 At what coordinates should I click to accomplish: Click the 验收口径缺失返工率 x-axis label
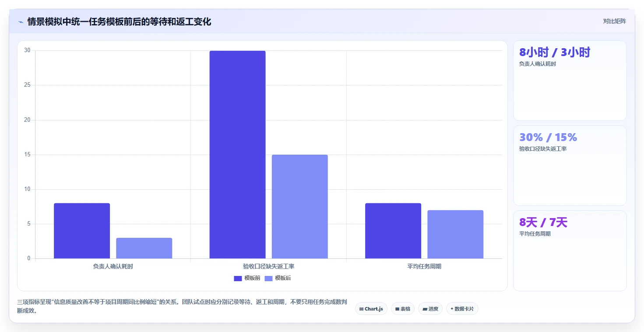[x=268, y=266]
